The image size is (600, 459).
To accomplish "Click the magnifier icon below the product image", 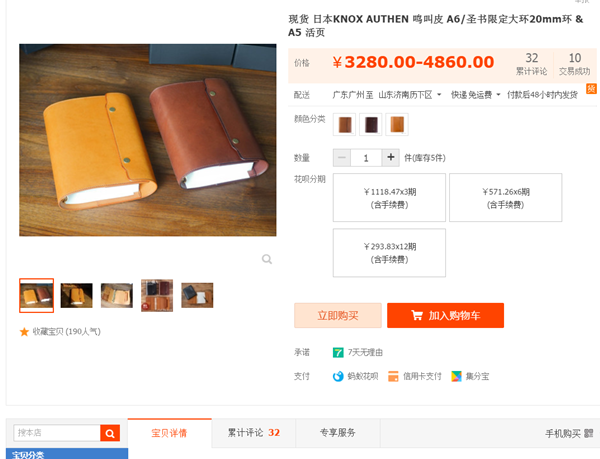I will [267, 259].
